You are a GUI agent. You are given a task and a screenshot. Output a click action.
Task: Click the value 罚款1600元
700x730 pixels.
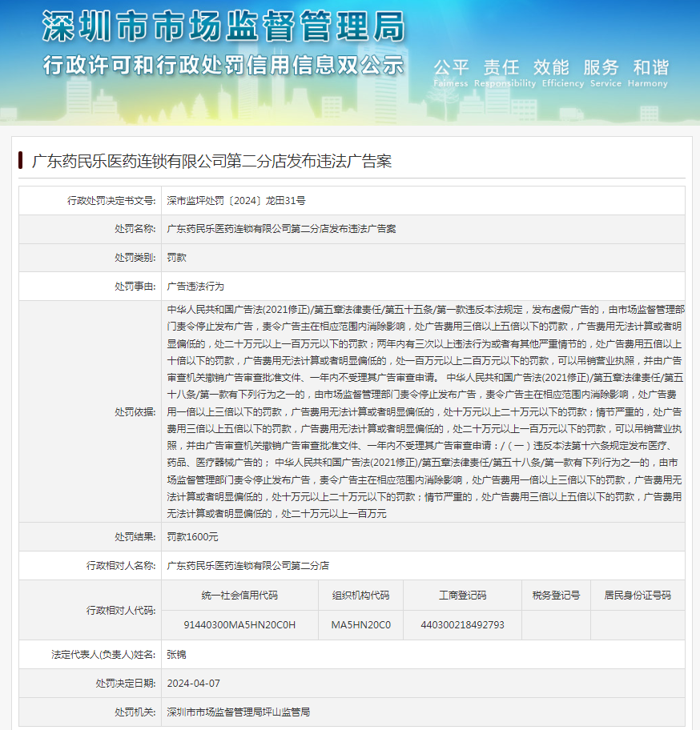click(x=192, y=537)
